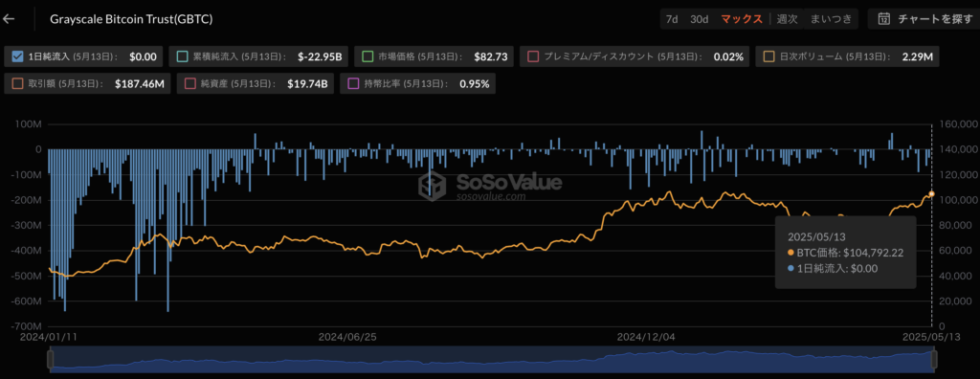The height and width of the screenshot is (379, 980).
Task: Enable the 取引額 checkbox
Action: [18, 83]
